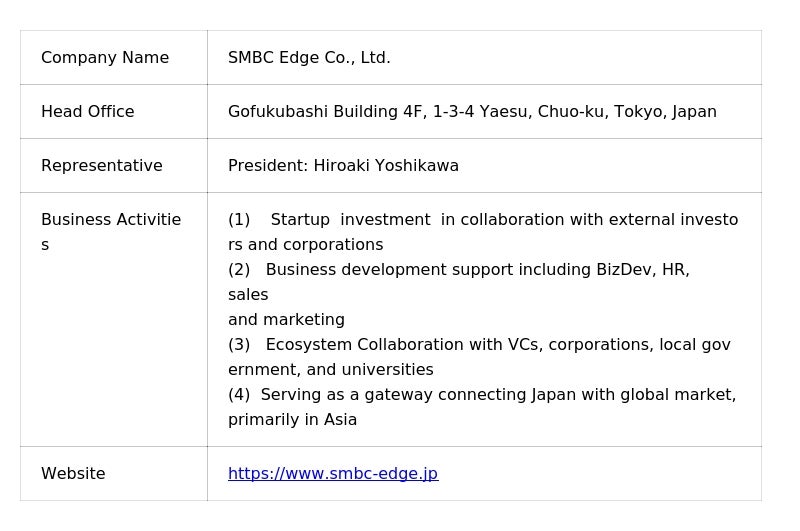Image resolution: width=800 pixels, height=531 pixels.
Task: Click the 'primarily in Asia' text line
Action: (292, 420)
